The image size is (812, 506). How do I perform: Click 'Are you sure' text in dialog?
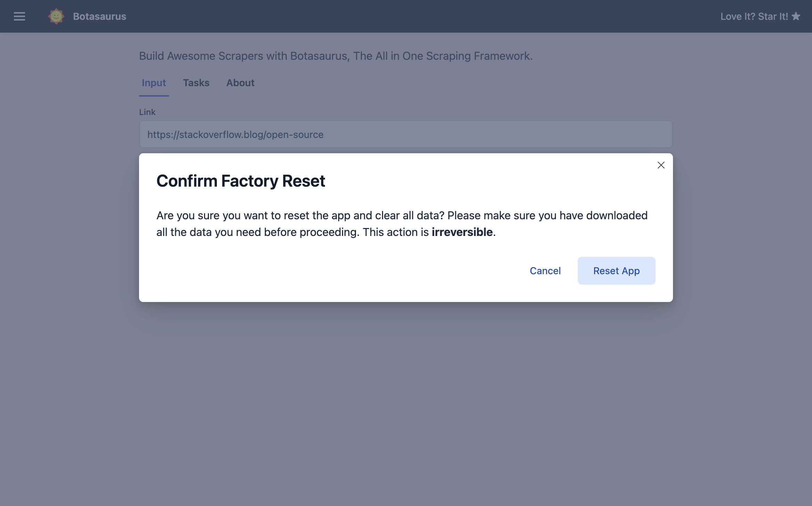(188, 215)
